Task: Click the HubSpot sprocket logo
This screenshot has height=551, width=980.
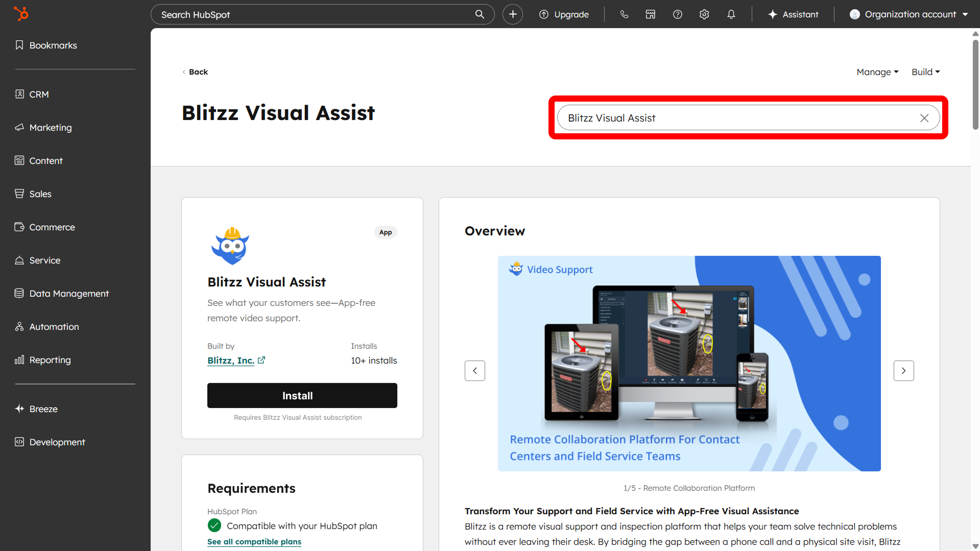Action: 21,14
